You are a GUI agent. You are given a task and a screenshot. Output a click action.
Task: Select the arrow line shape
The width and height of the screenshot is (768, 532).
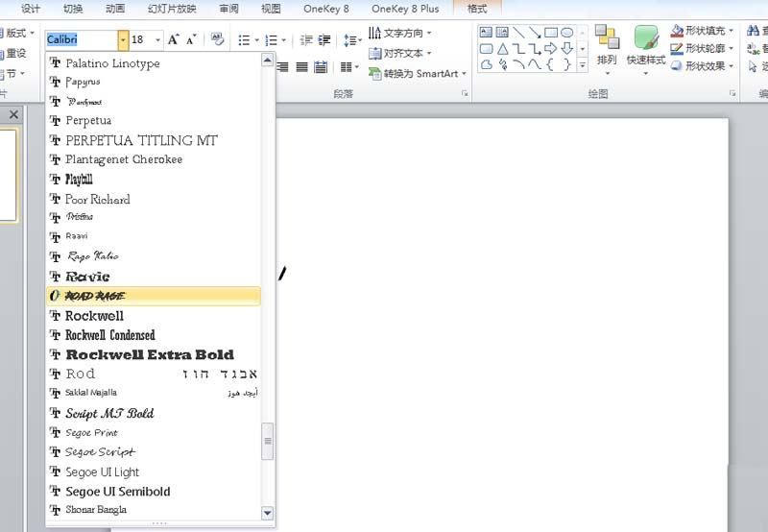point(535,33)
